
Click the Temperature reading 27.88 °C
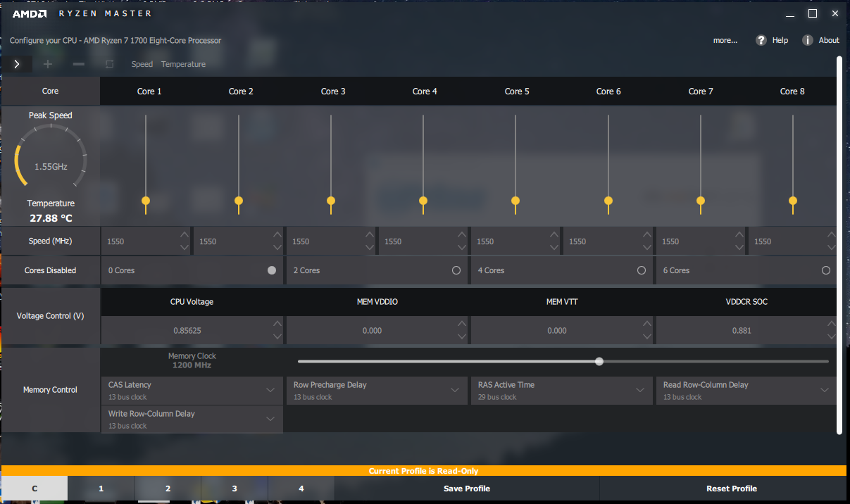51,218
